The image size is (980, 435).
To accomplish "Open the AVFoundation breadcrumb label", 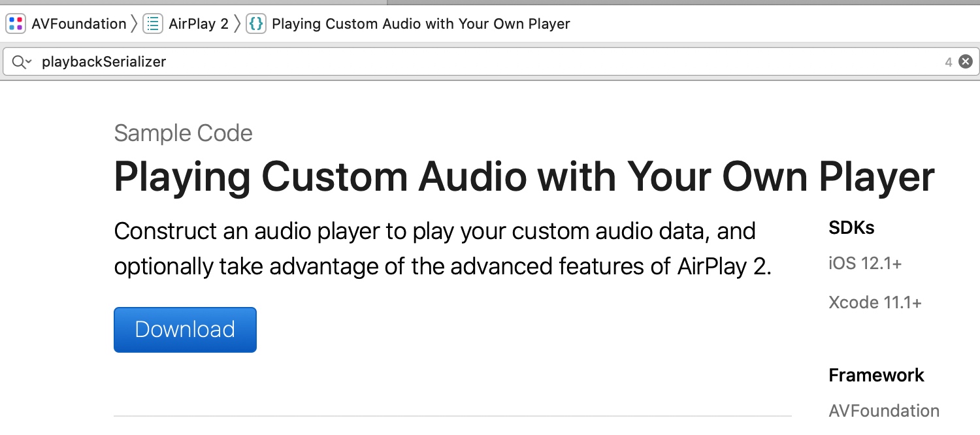I will 79,24.
